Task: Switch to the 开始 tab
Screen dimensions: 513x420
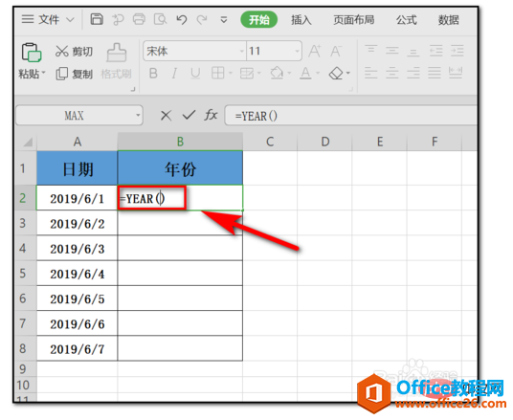Action: [258, 20]
